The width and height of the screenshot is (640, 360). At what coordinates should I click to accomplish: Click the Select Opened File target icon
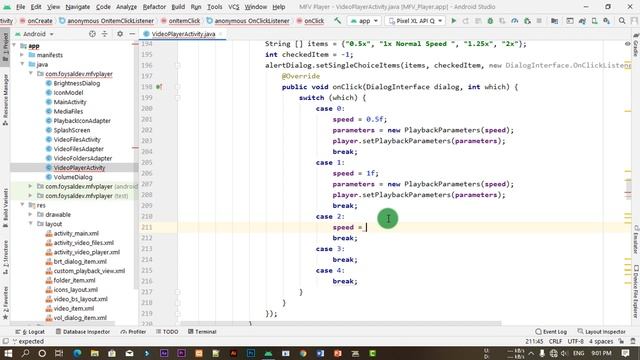click(x=92, y=34)
